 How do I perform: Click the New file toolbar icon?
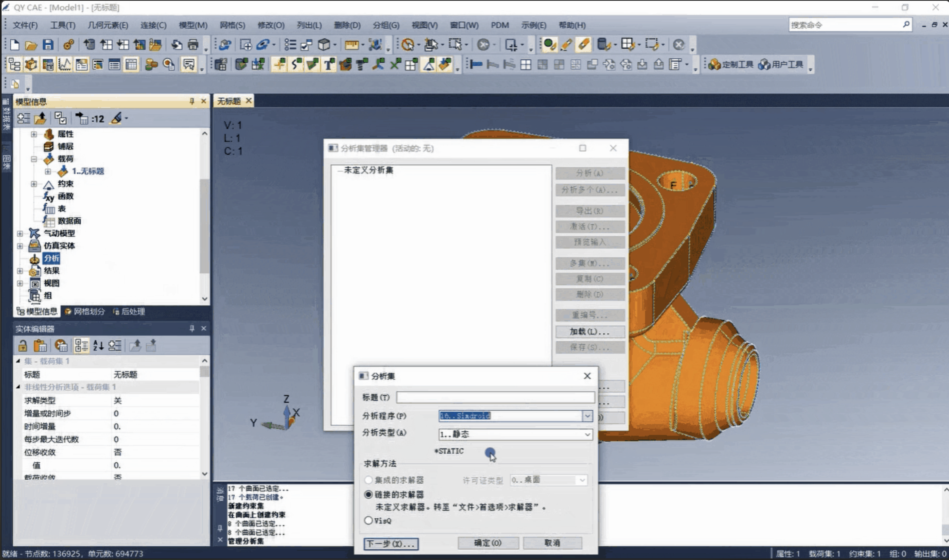tap(15, 44)
